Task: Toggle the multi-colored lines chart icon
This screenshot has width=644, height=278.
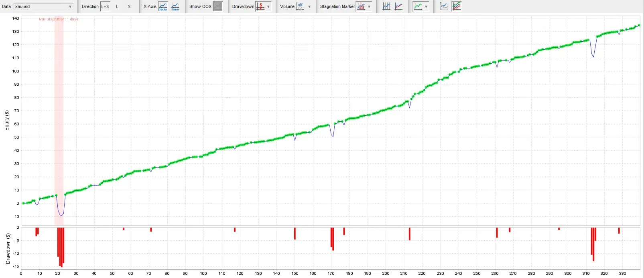Action: tap(457, 6)
